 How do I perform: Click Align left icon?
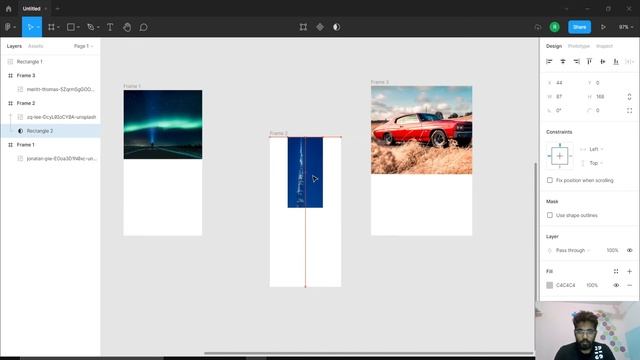[x=549, y=61]
